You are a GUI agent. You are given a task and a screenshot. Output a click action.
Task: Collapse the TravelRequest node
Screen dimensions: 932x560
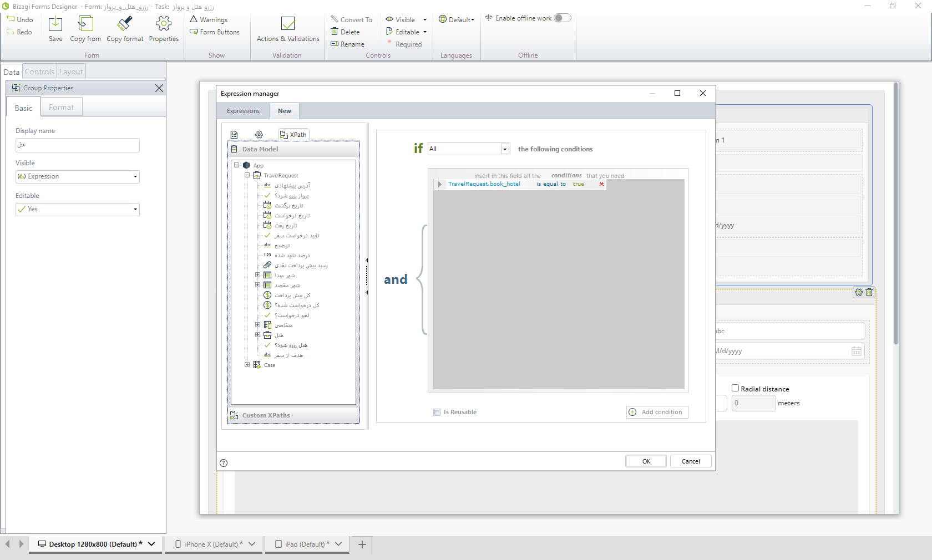pyautogui.click(x=247, y=175)
